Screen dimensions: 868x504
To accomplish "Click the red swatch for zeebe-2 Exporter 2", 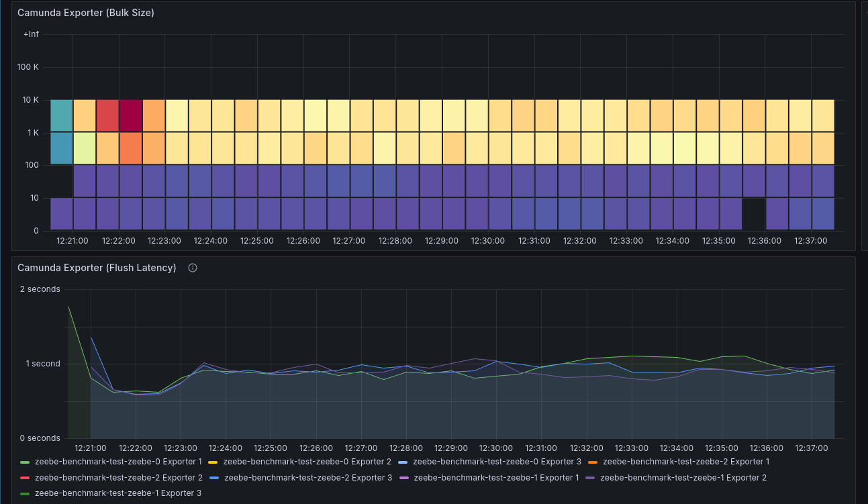I will pyautogui.click(x=26, y=478).
